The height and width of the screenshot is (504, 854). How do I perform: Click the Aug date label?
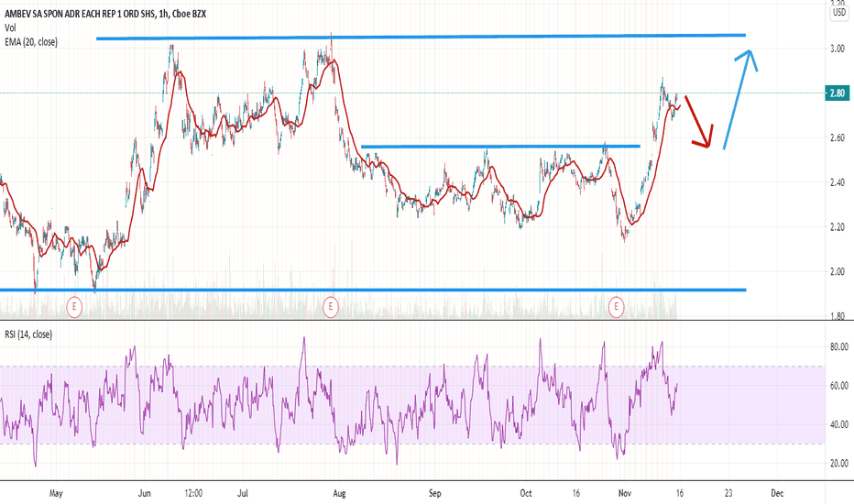339,494
